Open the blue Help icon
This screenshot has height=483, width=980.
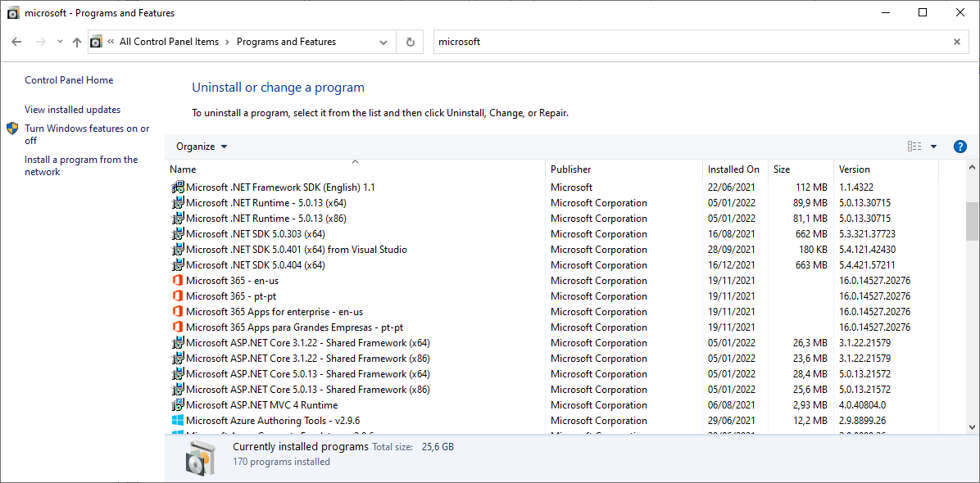(960, 147)
